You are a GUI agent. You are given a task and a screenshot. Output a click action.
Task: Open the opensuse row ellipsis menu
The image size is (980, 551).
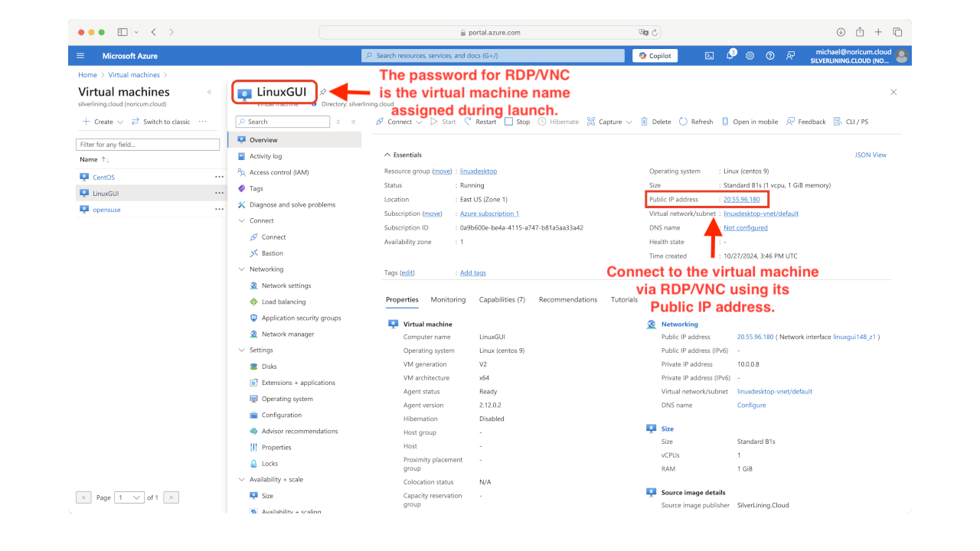[219, 209]
